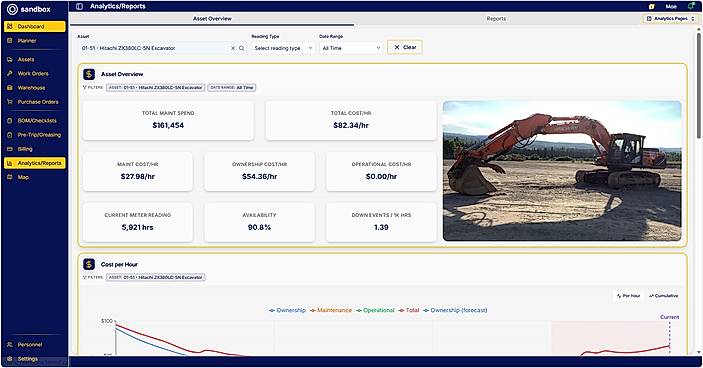The width and height of the screenshot is (703, 368).
Task: Toggle the Operational legend series
Action: 375,310
